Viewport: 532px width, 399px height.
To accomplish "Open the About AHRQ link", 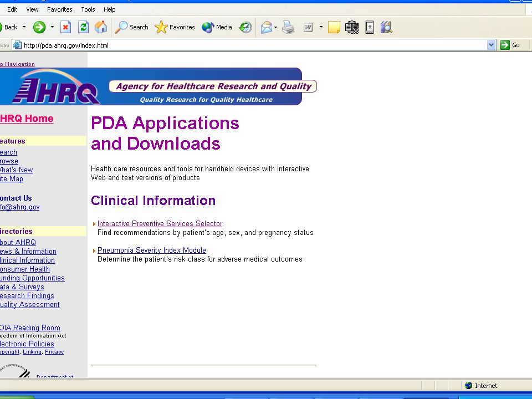I will tap(18, 243).
